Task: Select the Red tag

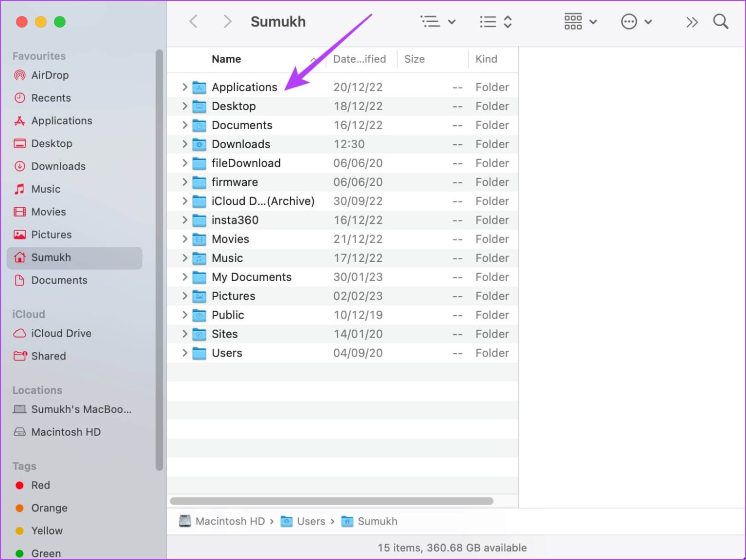Action: click(40, 485)
